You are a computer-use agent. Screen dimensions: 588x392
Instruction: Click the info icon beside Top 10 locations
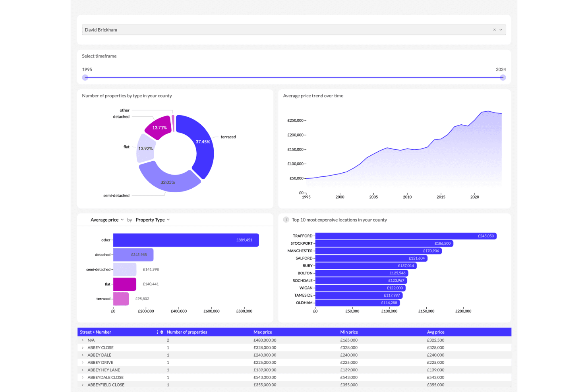(x=286, y=220)
